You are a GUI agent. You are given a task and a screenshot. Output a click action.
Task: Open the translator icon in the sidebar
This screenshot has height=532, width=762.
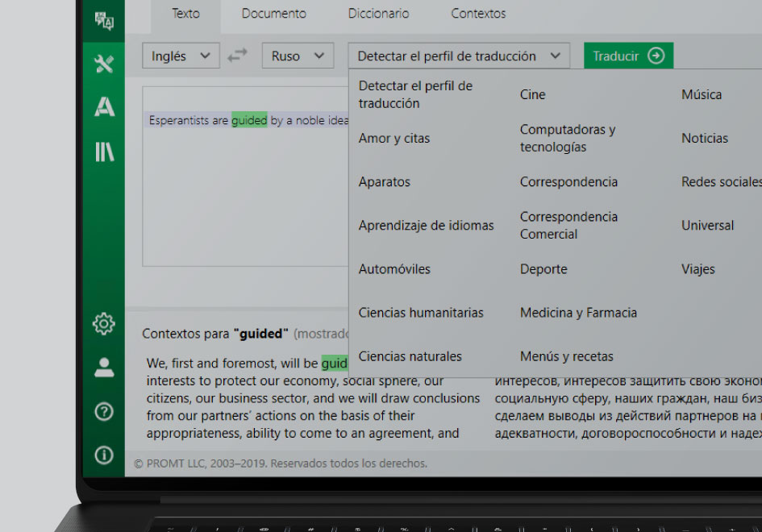click(104, 21)
